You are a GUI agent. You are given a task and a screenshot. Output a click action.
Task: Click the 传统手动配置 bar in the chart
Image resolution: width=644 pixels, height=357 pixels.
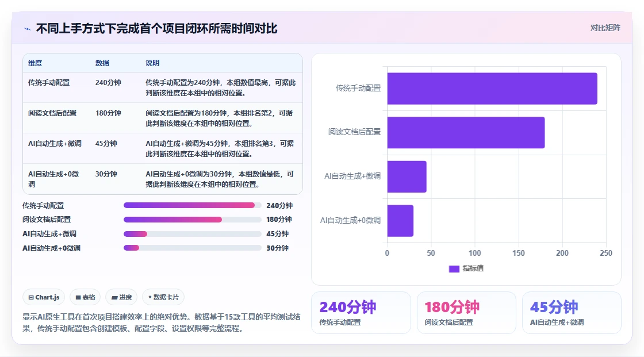(492, 89)
